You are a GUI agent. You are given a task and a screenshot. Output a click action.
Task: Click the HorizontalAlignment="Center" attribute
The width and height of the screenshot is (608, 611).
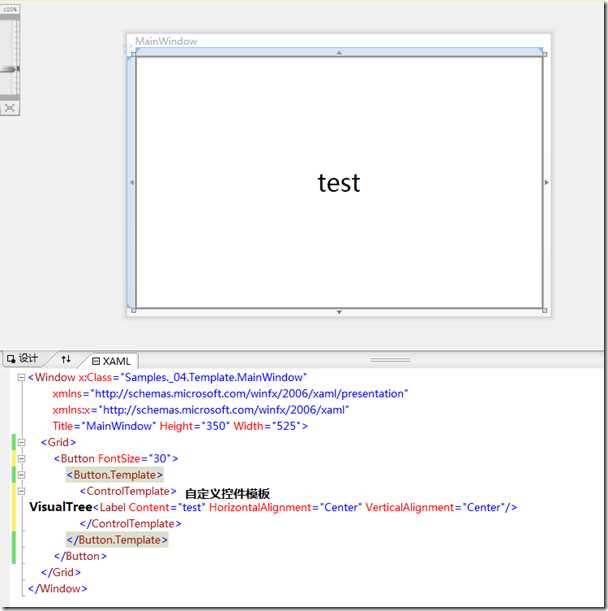[286, 507]
